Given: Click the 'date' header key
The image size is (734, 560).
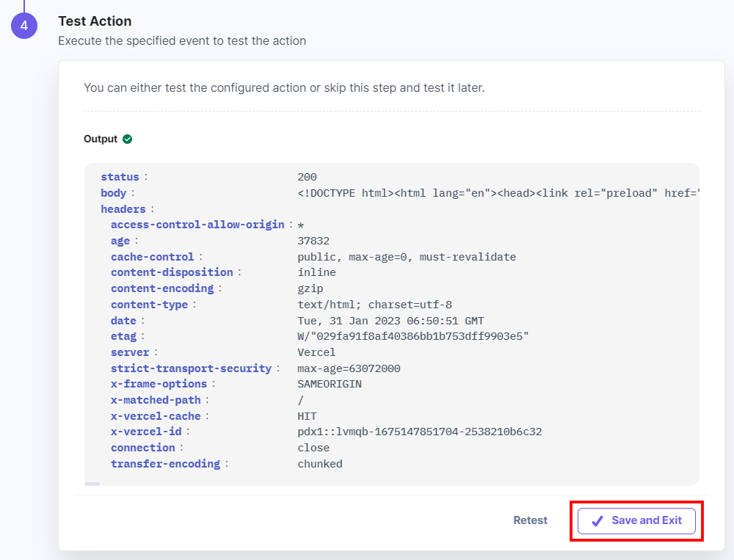Looking at the screenshot, I should 123,321.
